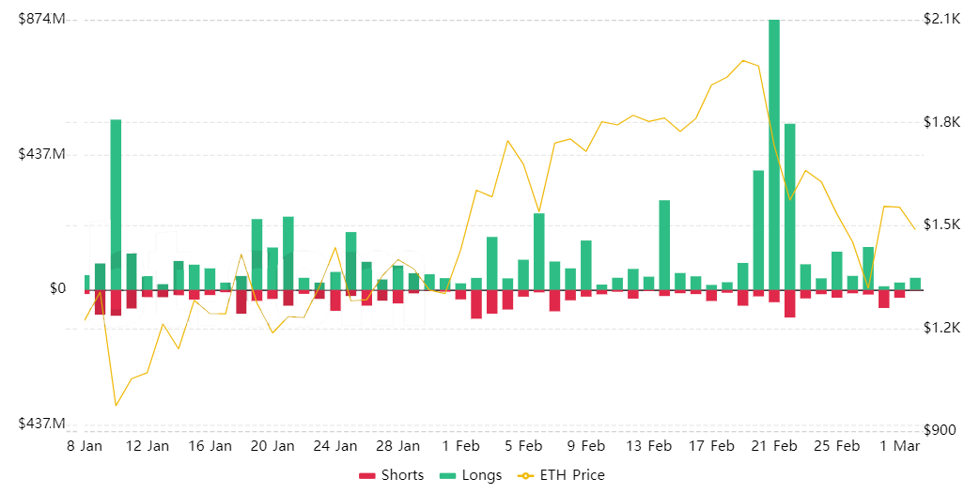The width and height of the screenshot is (980, 494).
Task: Select the 1 Feb x-axis label
Action: tap(460, 446)
